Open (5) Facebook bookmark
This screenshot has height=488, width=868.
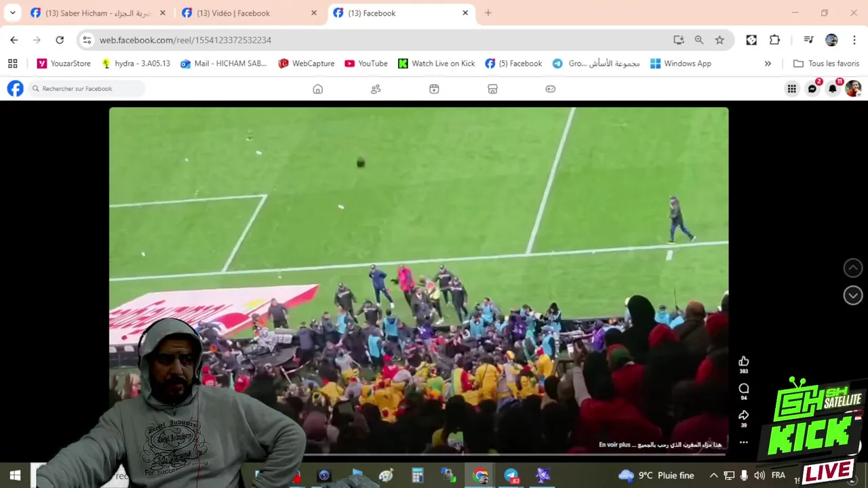tap(513, 63)
